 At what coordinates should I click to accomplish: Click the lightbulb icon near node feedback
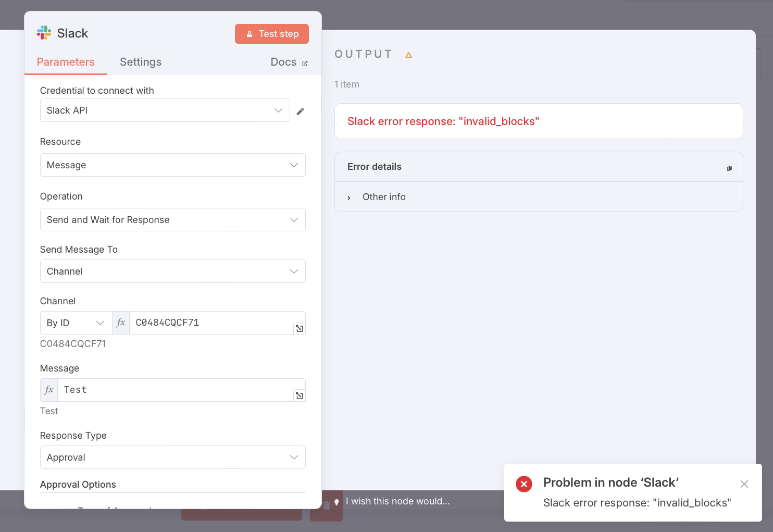coord(336,502)
